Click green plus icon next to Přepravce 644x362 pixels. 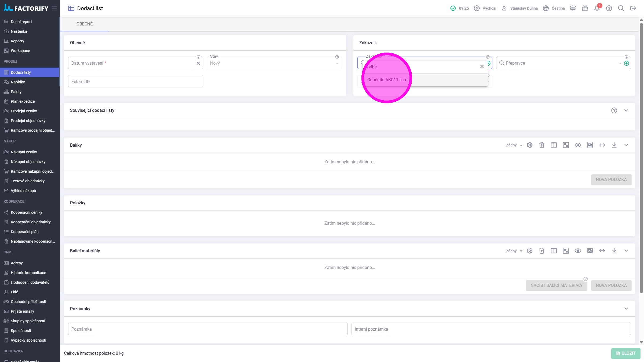pyautogui.click(x=626, y=63)
